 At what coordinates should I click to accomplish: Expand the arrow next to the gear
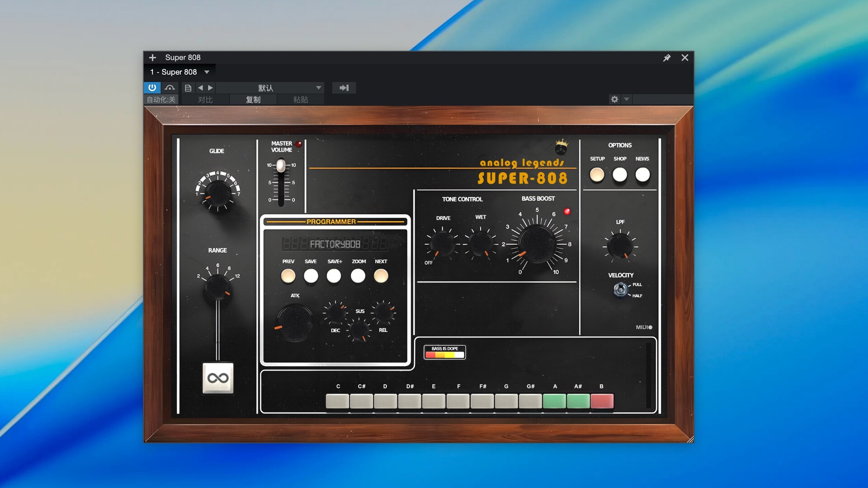coord(627,99)
